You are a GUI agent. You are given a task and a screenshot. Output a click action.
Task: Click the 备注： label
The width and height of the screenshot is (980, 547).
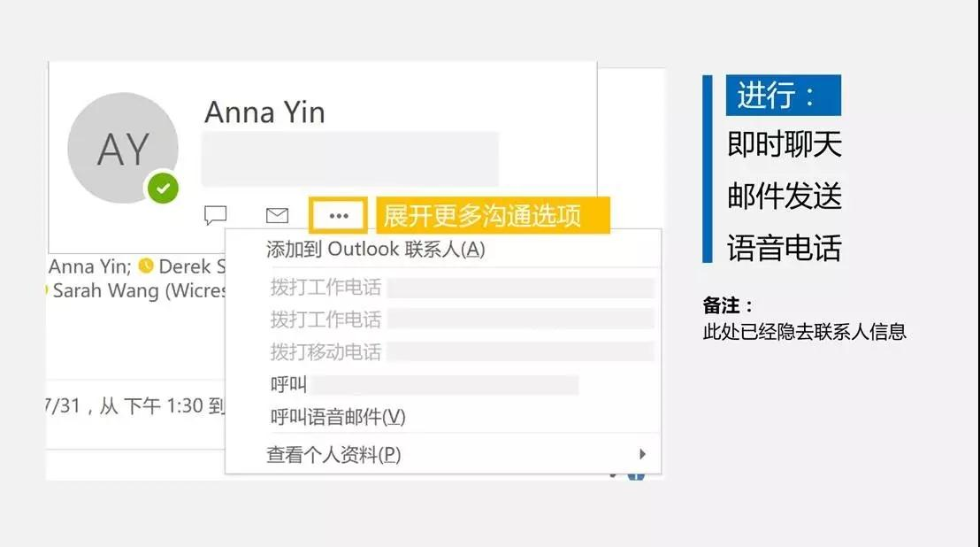[x=728, y=305]
